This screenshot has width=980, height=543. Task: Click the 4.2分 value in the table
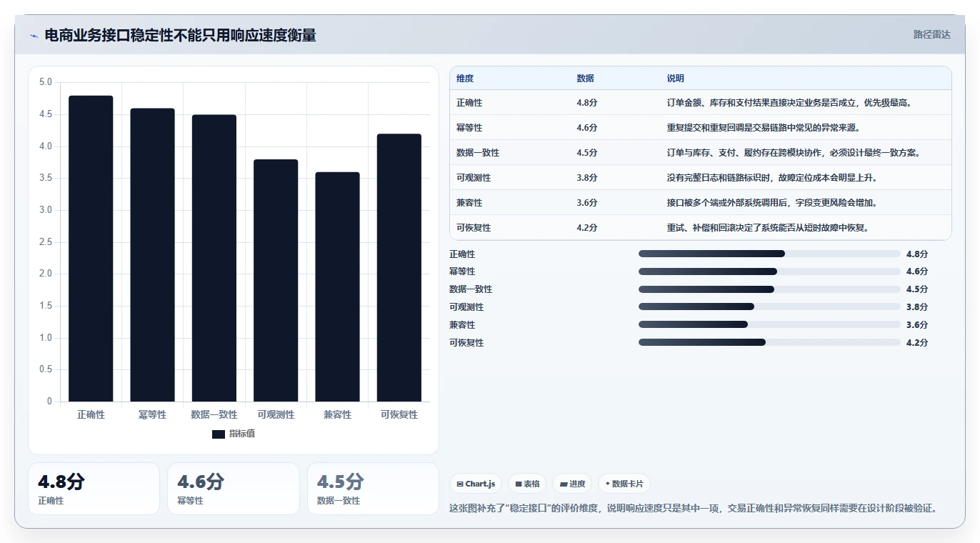587,228
